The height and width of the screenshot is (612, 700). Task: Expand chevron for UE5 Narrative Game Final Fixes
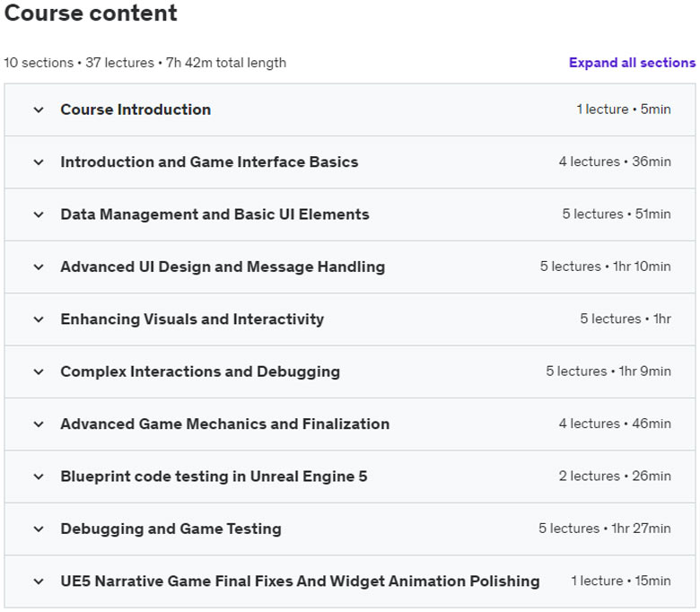(39, 581)
